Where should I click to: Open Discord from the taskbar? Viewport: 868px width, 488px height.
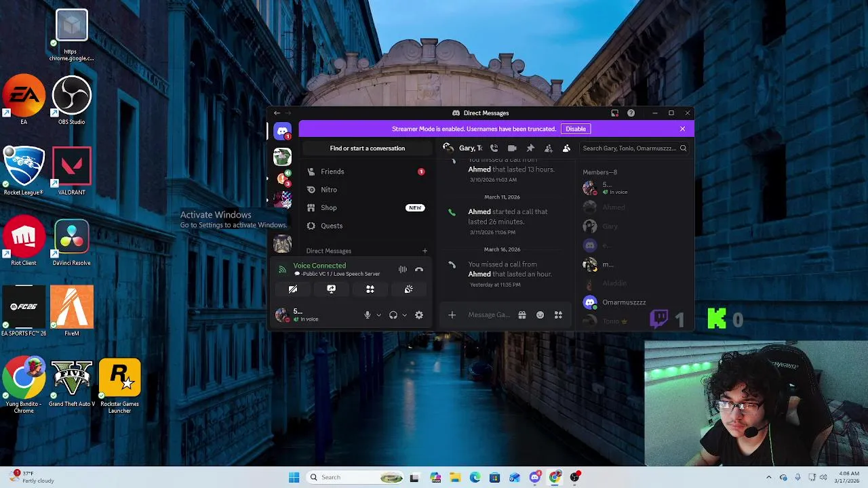535,477
